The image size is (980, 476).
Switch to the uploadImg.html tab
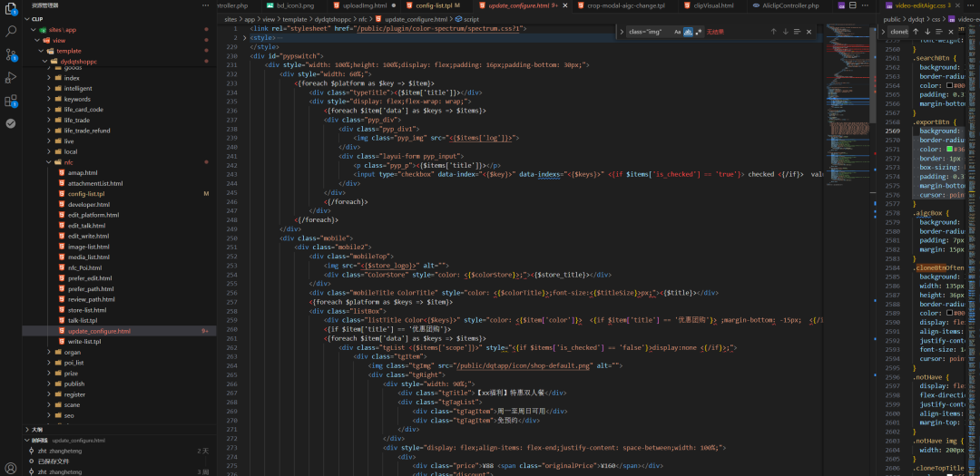pyautogui.click(x=365, y=5)
